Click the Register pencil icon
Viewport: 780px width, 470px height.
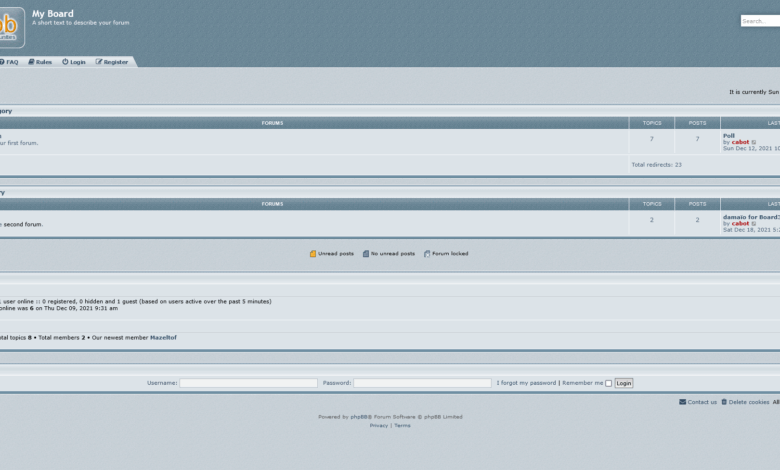99,62
